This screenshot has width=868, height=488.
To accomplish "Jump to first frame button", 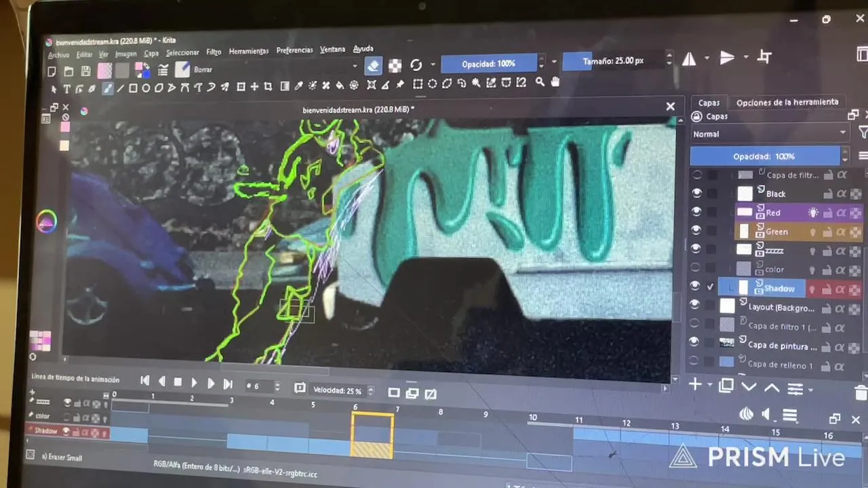I will coord(144,382).
